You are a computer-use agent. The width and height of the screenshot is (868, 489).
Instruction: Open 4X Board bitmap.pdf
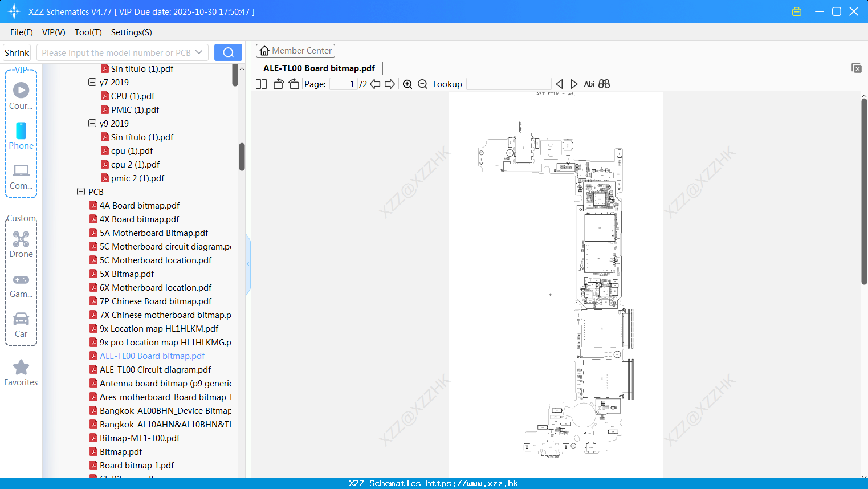click(139, 219)
